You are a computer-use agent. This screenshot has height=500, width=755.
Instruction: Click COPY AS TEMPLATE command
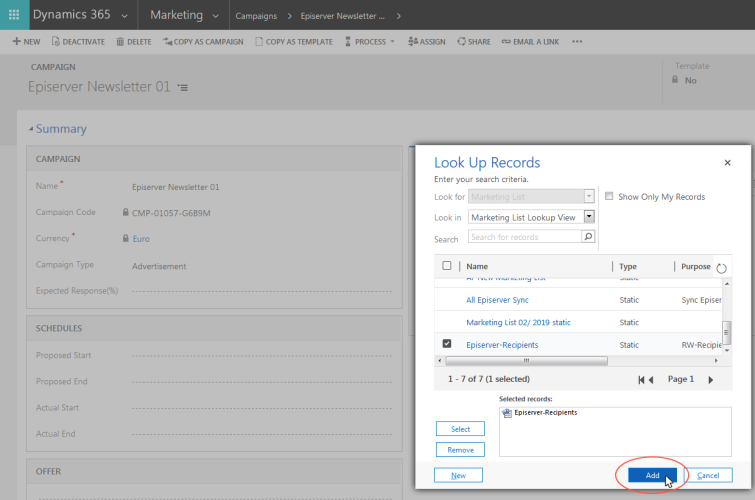tap(294, 41)
